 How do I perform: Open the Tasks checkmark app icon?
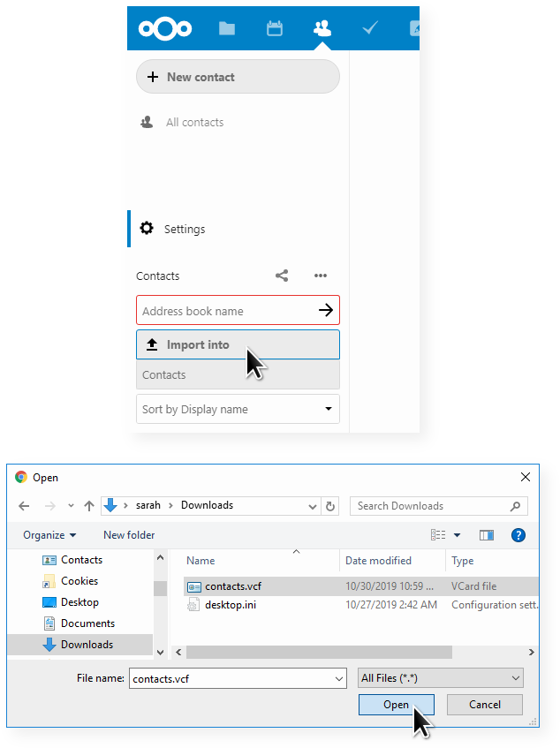pos(370,28)
